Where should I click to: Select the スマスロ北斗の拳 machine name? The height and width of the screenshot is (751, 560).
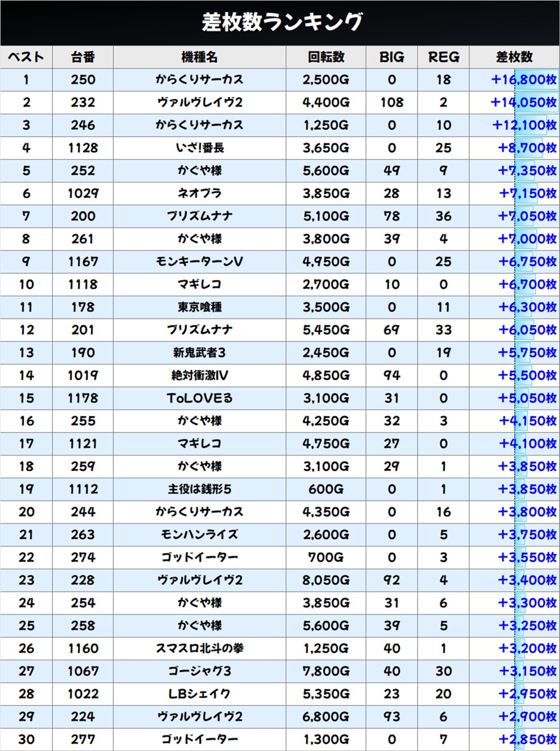(200, 648)
